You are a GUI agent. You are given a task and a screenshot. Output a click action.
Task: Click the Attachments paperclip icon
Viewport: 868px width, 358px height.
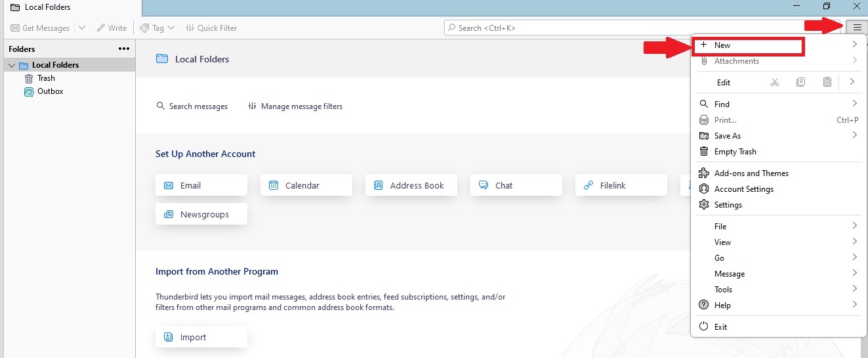(704, 61)
